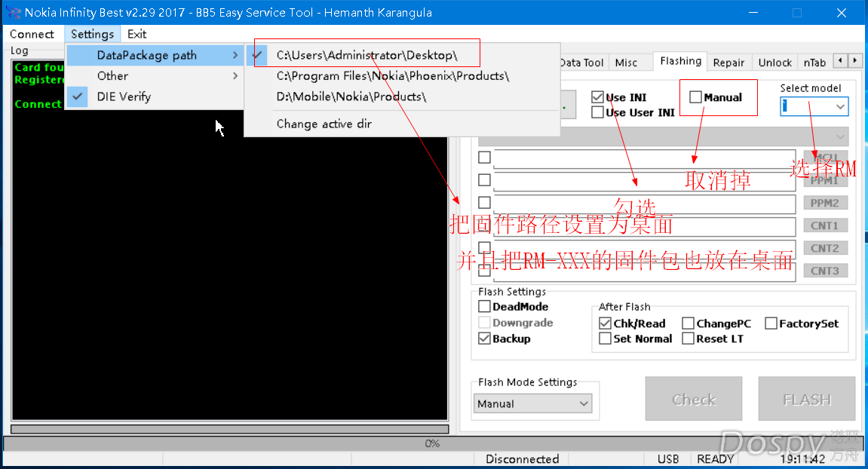Click the PPM2 file path field
868x469 pixels.
pyautogui.click(x=644, y=204)
